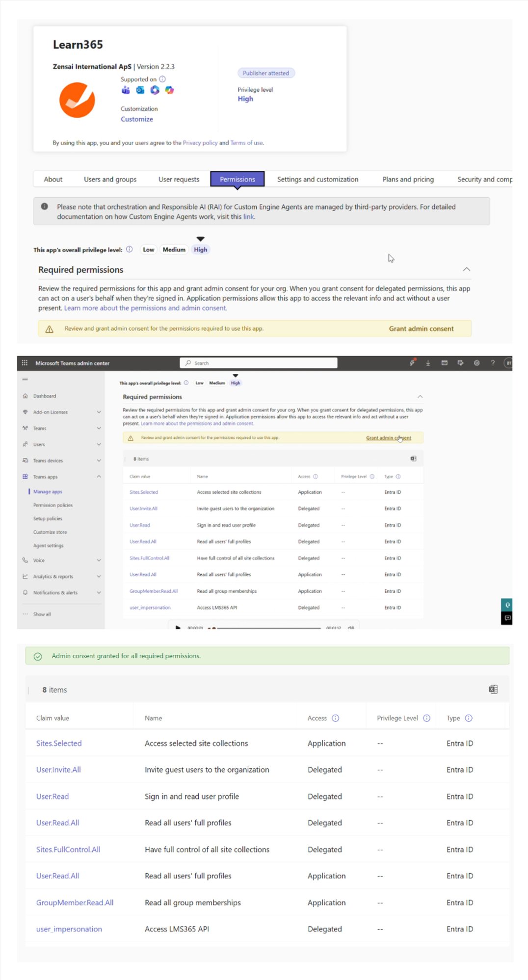Click the Publisher attested badge
Image resolution: width=528 pixels, height=980 pixels.
(x=266, y=73)
